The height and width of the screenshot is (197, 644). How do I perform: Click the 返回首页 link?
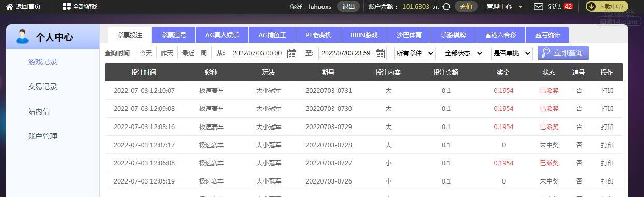[x=28, y=7]
